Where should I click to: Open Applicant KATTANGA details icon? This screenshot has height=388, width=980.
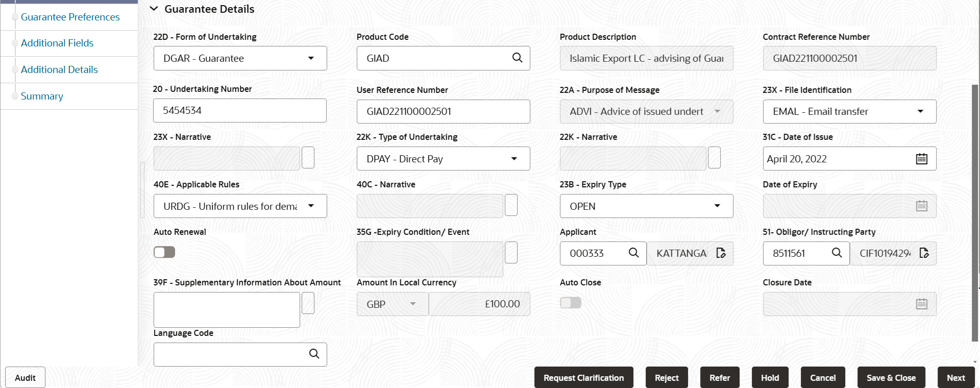point(721,253)
